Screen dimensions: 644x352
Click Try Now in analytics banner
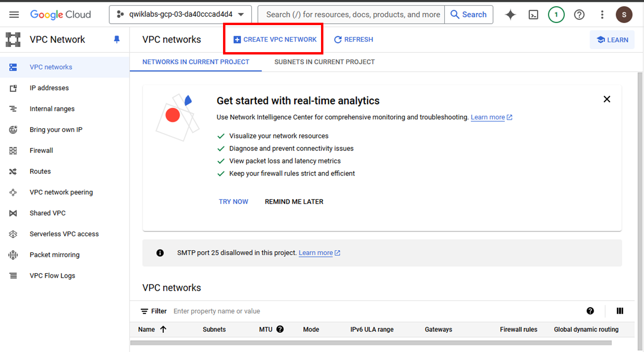[x=233, y=201]
